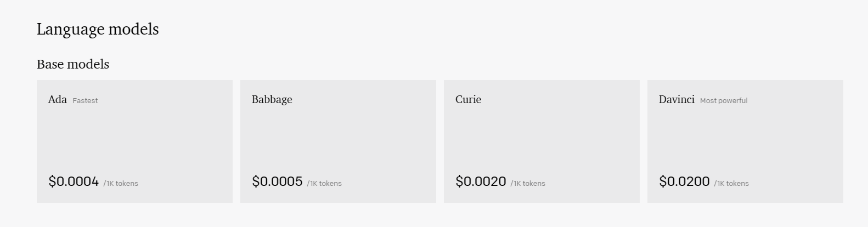Screen dimensions: 868x227
Task: Click the Base models subheading
Action: tap(73, 64)
